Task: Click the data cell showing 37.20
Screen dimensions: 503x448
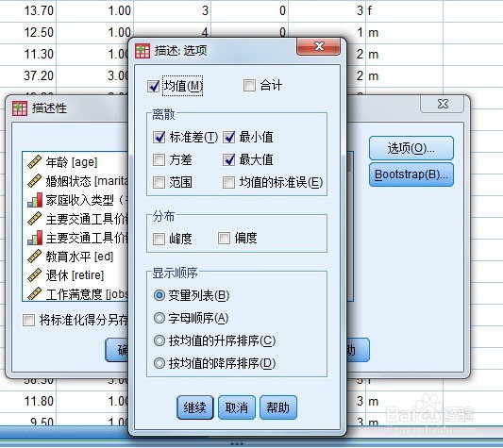Action: pos(28,76)
